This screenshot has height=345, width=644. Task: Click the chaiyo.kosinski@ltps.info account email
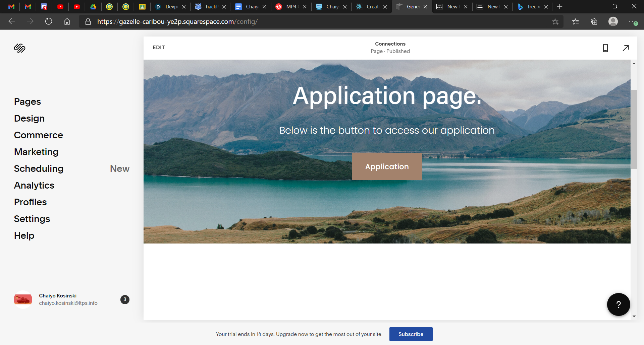[68, 303]
